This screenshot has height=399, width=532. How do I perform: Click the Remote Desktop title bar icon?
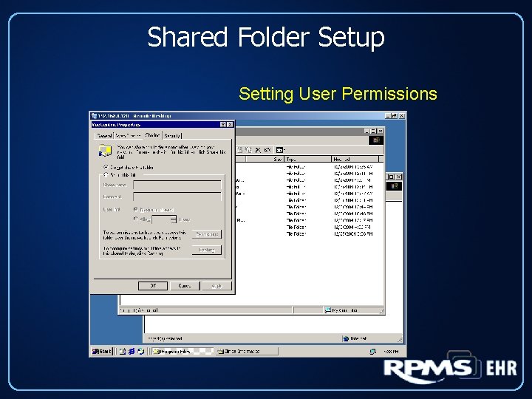(x=94, y=116)
